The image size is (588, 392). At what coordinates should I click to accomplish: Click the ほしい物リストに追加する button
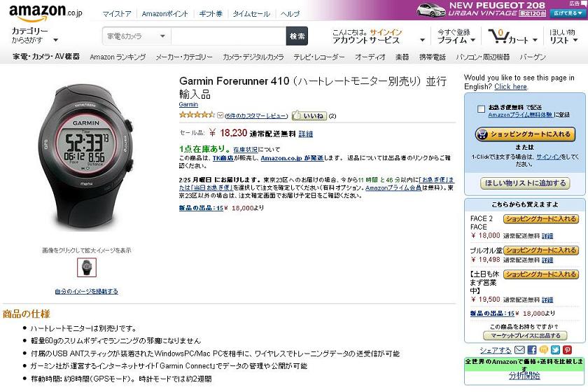coord(525,183)
